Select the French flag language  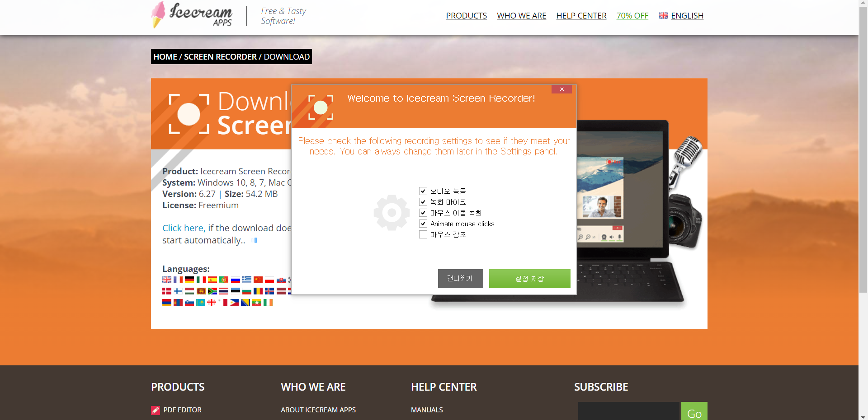(178, 280)
